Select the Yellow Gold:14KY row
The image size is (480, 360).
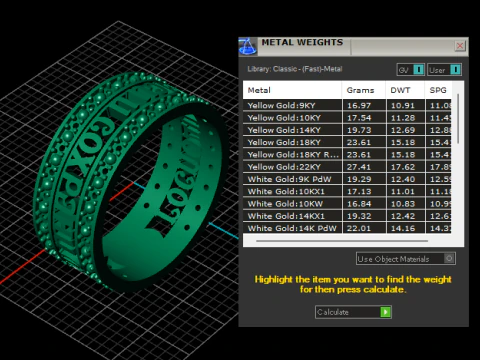(347, 130)
